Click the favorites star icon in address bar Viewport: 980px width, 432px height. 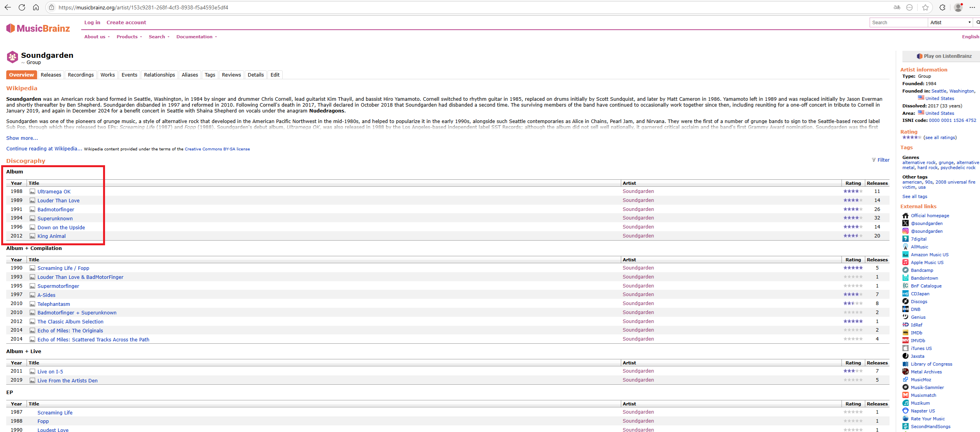(x=925, y=7)
